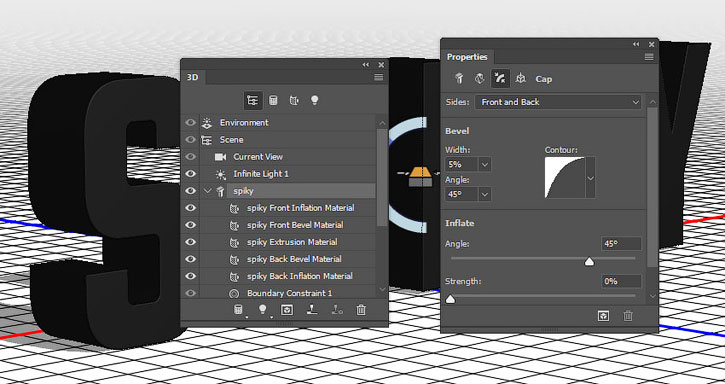Delete selected 3D object with trash icon
The image size is (725, 384).
[361, 310]
